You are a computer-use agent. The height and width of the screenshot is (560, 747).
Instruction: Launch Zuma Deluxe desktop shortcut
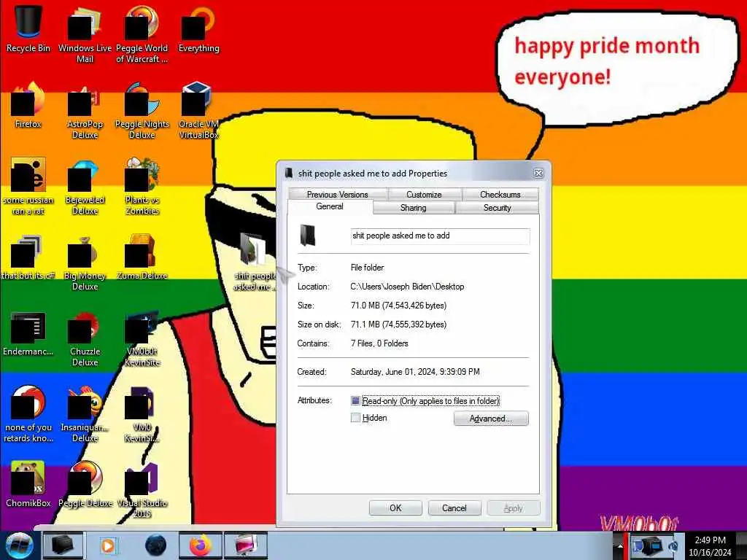tap(142, 257)
